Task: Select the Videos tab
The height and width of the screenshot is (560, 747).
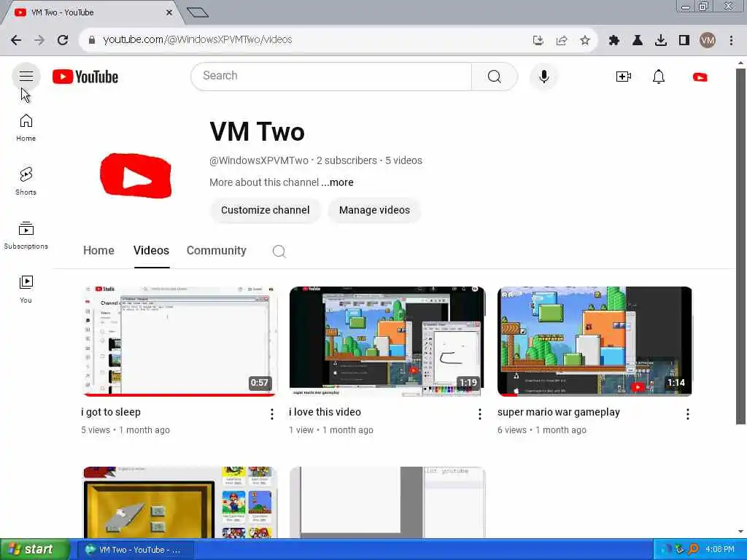Action: [x=152, y=251]
